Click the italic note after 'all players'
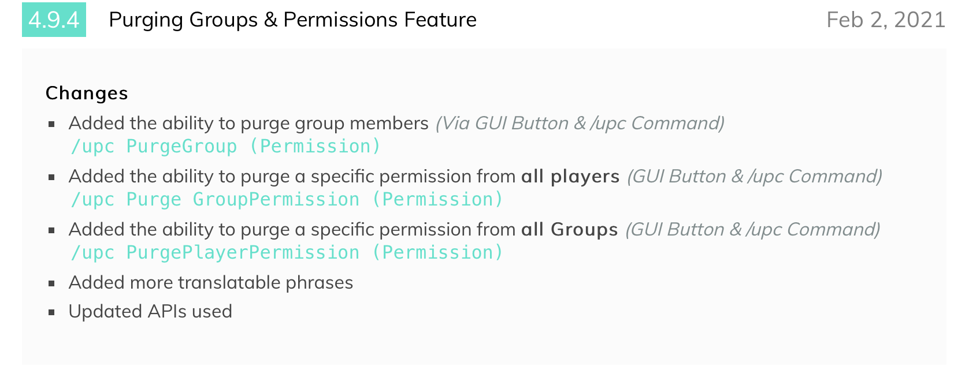Image resolution: width=980 pixels, height=366 pixels. click(755, 176)
